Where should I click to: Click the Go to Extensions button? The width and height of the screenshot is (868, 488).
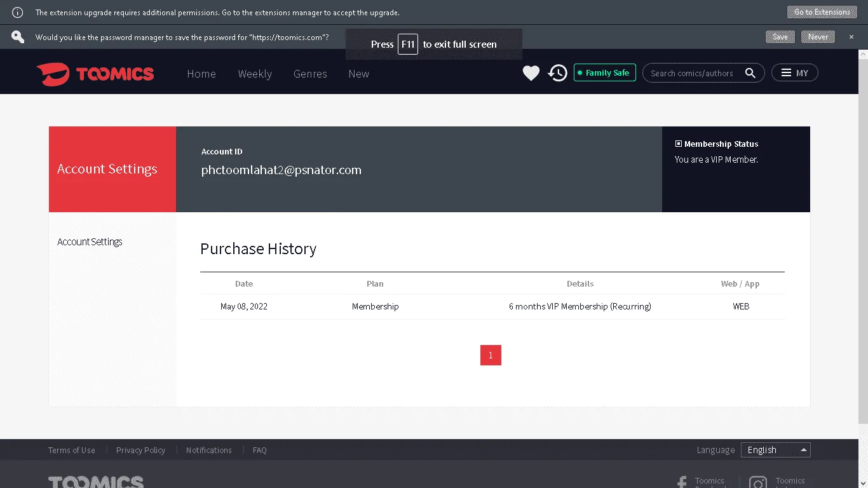click(x=822, y=12)
